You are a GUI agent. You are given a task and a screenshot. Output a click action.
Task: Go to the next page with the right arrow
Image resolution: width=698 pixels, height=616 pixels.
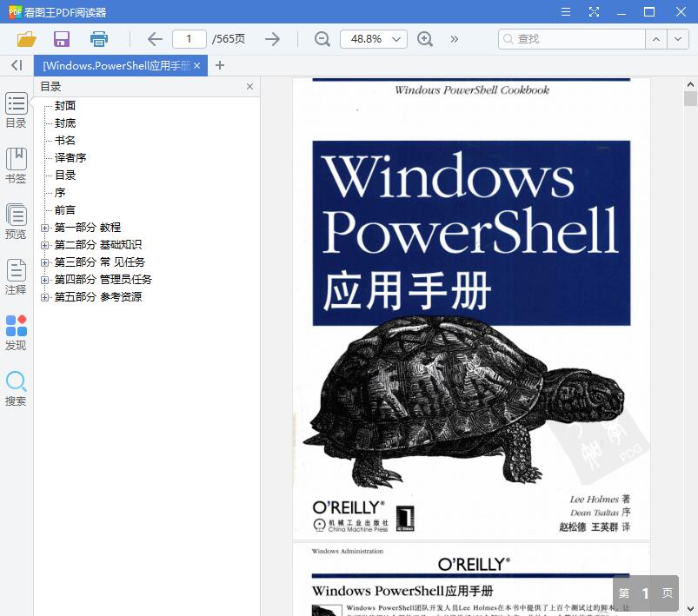point(272,39)
